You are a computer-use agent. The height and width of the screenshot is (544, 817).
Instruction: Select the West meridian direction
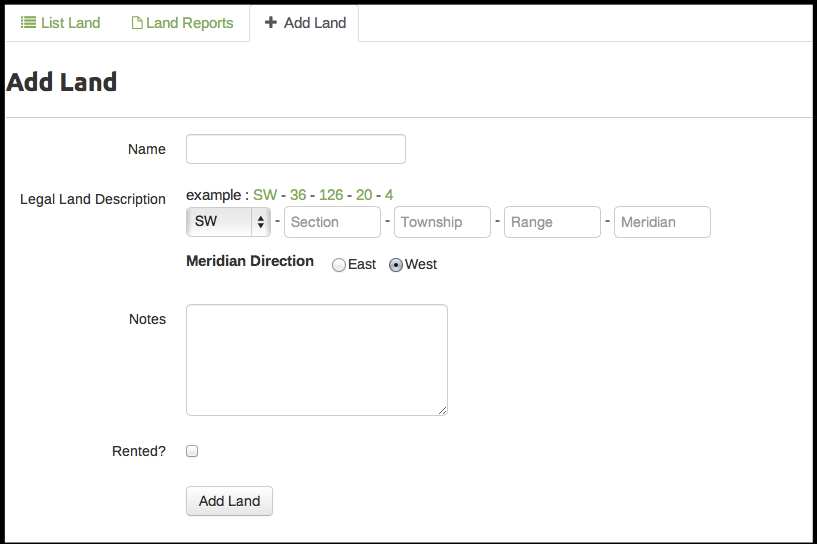[396, 265]
